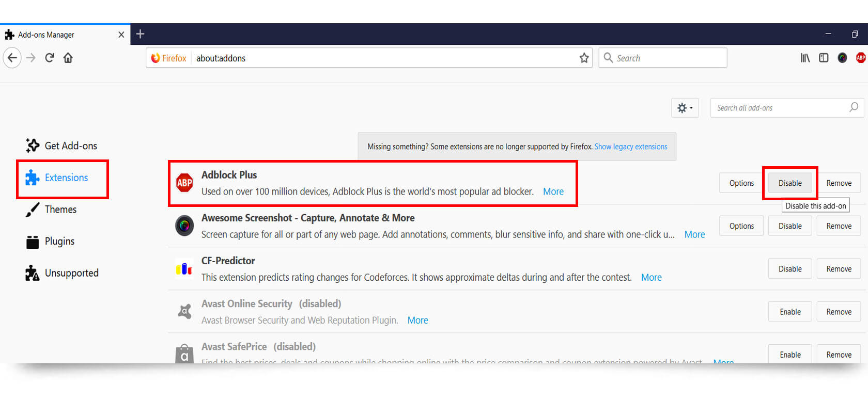
Task: Click the Awesome Screenshot toolbar icon
Action: click(842, 58)
